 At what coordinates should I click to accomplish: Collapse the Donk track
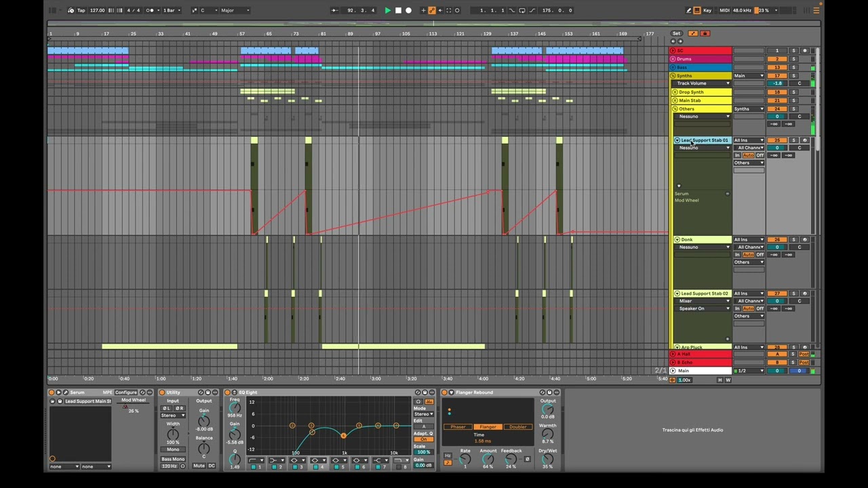click(677, 240)
